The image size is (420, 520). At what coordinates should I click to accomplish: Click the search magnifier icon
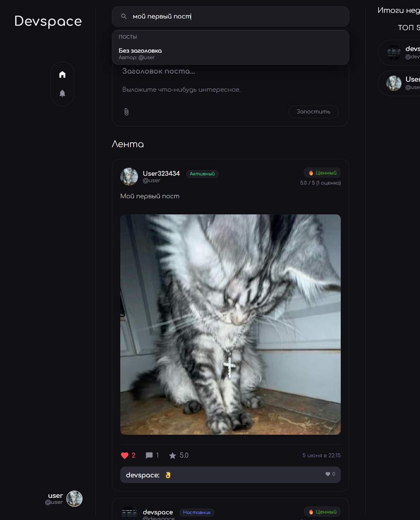pyautogui.click(x=124, y=16)
